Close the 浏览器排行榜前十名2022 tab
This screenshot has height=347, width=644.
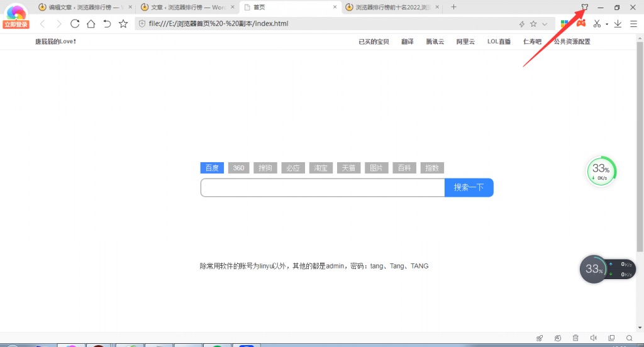point(437,7)
